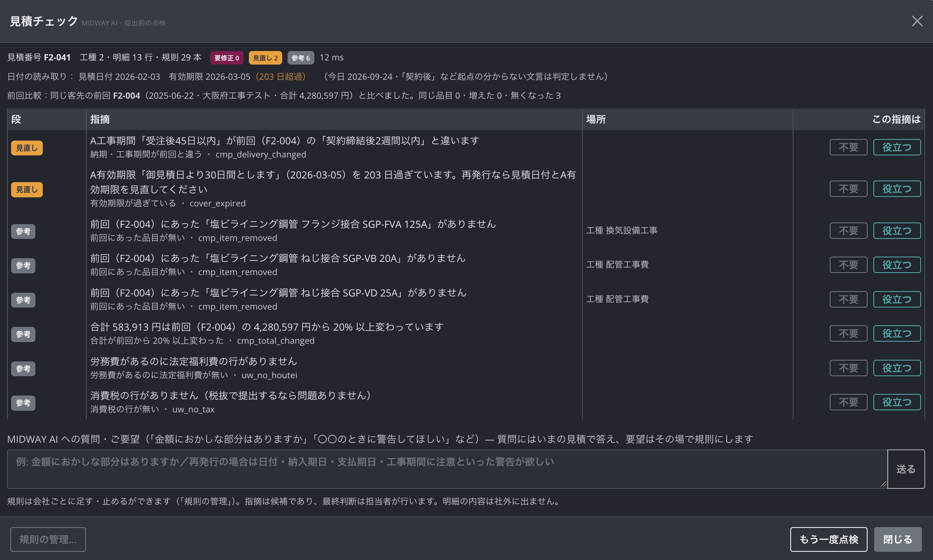Click the 見積番号 F2-041 text
The width and height of the screenshot is (933, 560).
[x=39, y=57]
